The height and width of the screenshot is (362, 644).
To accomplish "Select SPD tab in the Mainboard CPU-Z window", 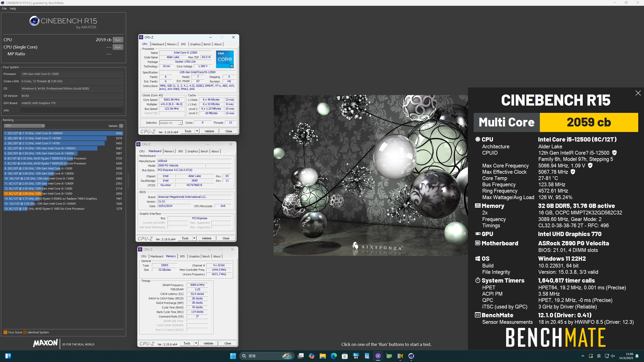I will click(x=181, y=151).
